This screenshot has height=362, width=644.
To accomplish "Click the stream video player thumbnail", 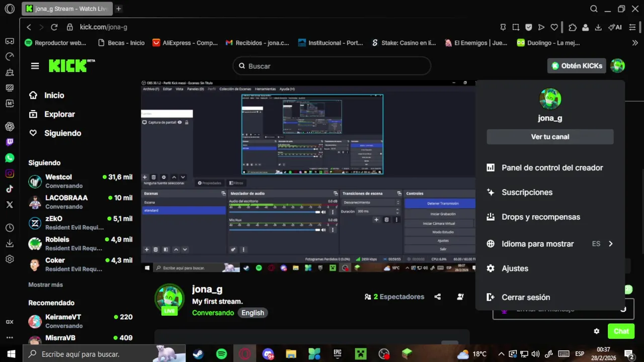I will [308, 176].
